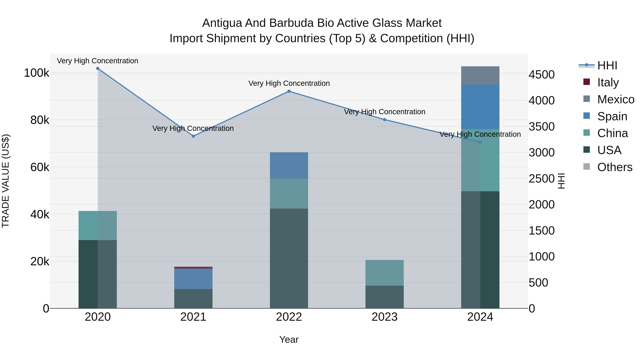The height and width of the screenshot is (362, 644).
Task: Click the chart title 'Antigua And Barbuda Bio Active Glass Market'
Action: click(x=322, y=23)
